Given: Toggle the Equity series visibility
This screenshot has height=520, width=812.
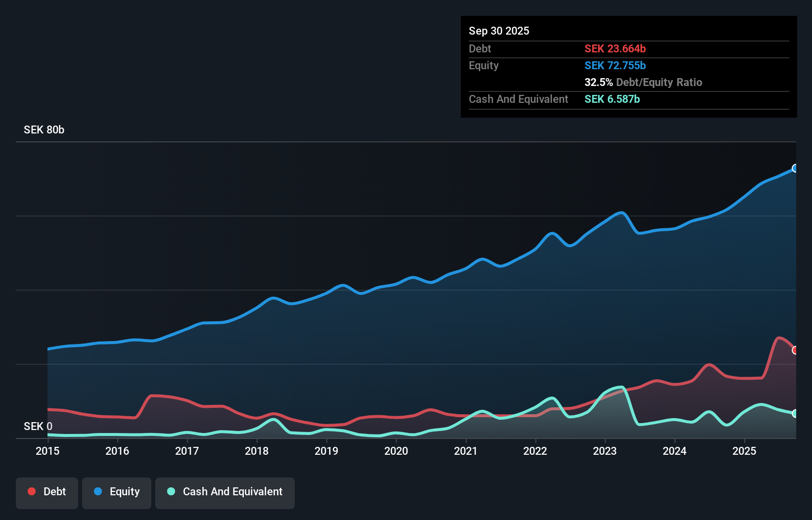Looking at the screenshot, I should point(117,493).
